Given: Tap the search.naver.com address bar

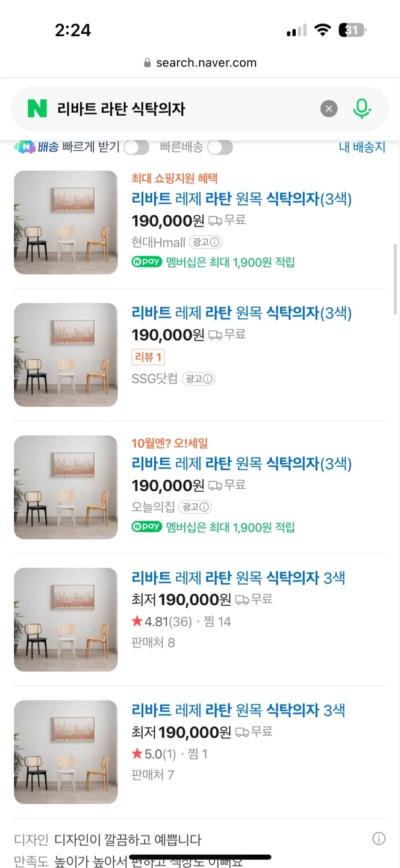Looking at the screenshot, I should tap(200, 63).
